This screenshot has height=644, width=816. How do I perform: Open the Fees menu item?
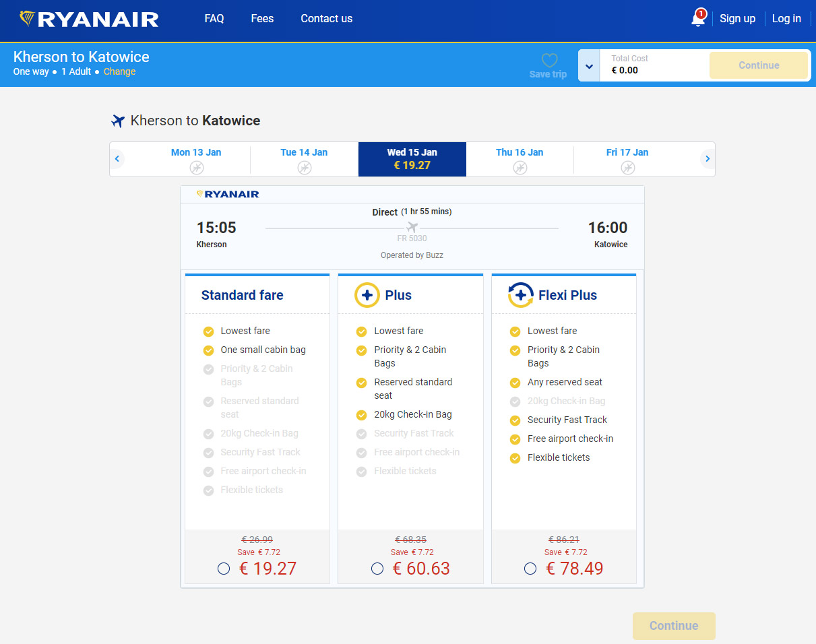[x=262, y=19]
